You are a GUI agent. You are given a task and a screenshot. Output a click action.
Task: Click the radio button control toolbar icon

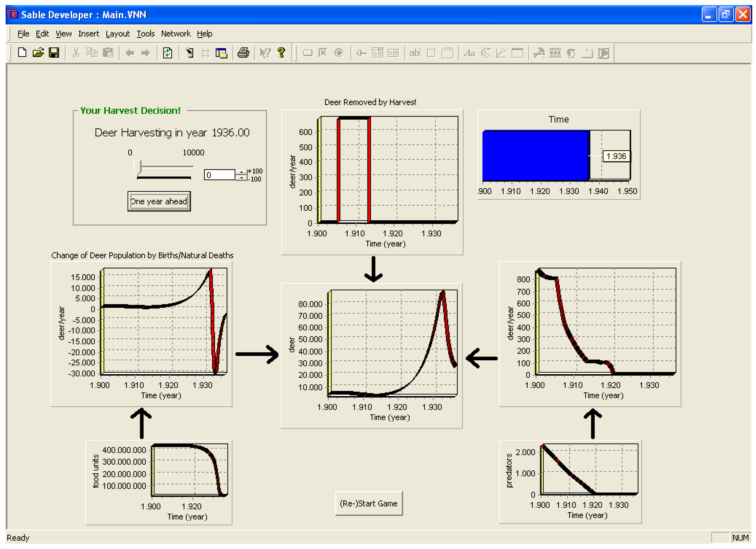pos(339,53)
